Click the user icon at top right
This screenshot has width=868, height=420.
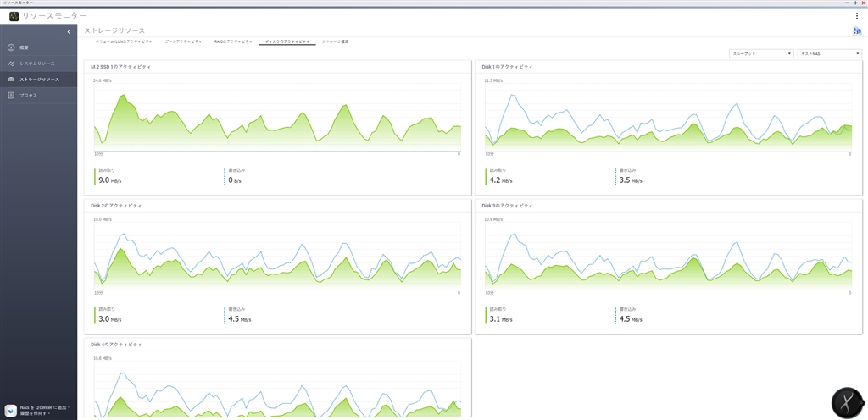(857, 31)
